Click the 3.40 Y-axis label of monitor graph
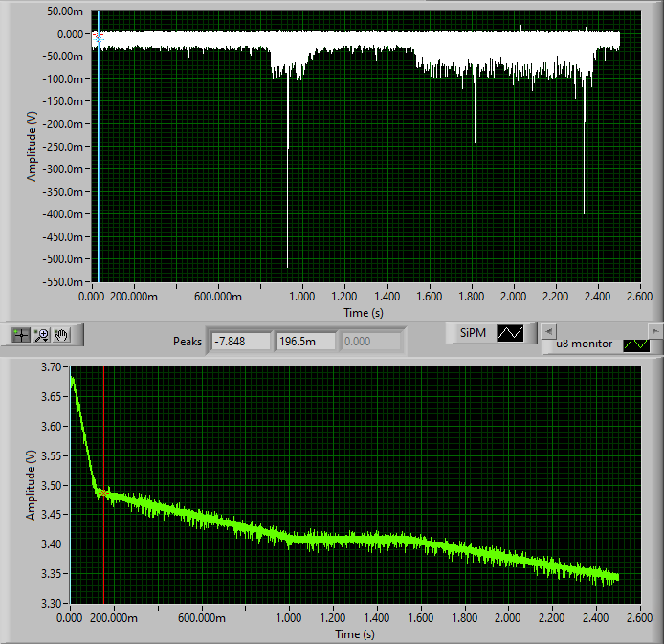Viewport: 664px width, 644px height. [x=52, y=544]
